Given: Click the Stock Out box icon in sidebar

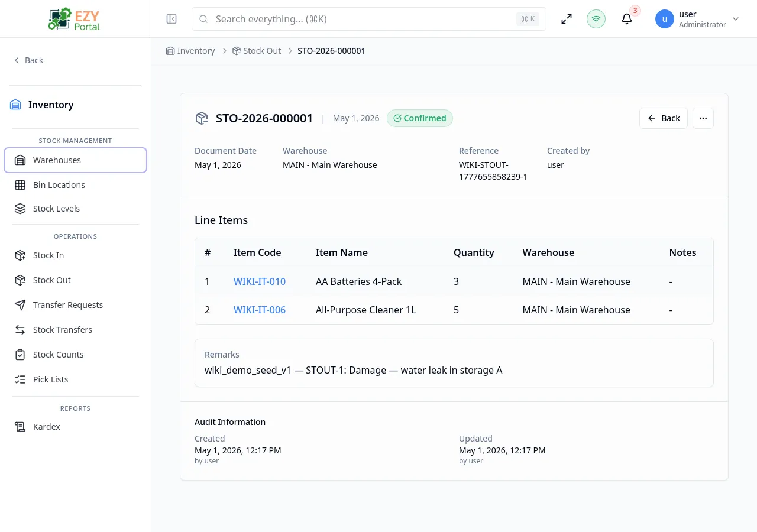Looking at the screenshot, I should point(20,280).
